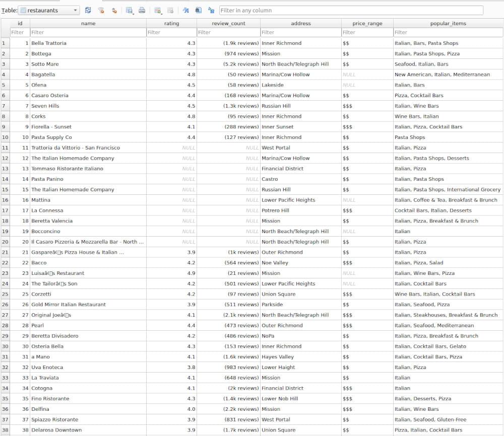Sort by the rating column header
The image size is (504, 436).
coord(171,23)
